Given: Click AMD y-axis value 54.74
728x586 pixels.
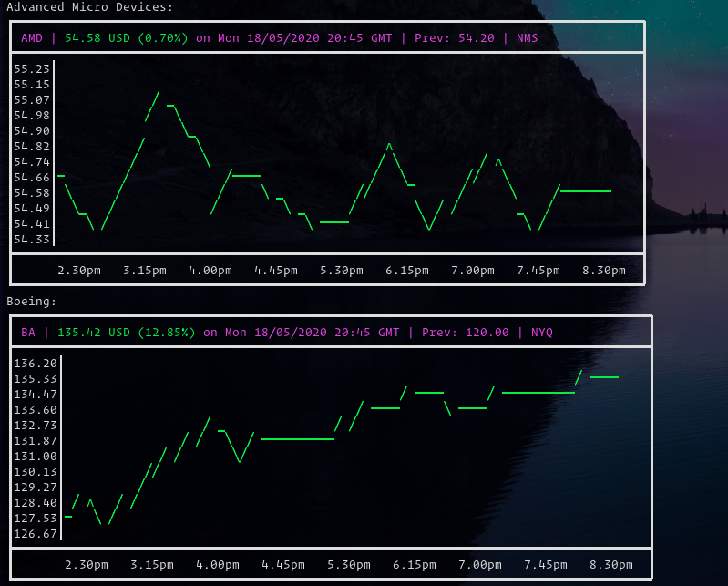Looking at the screenshot, I should (32, 162).
